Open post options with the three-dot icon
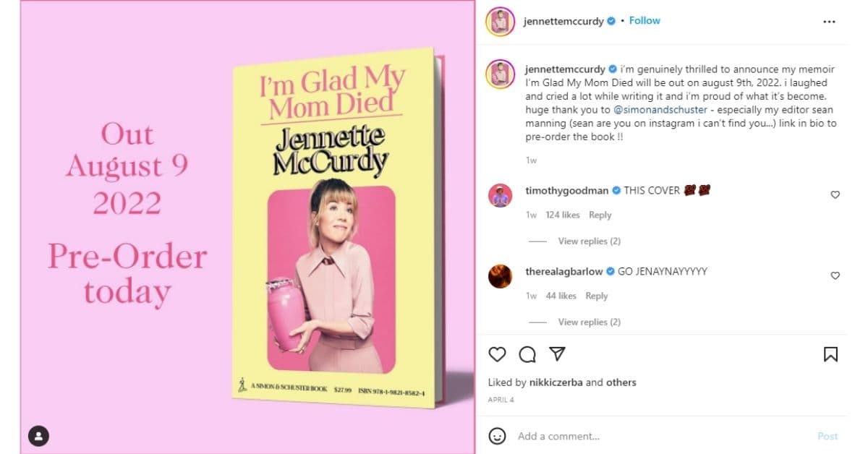 [830, 22]
